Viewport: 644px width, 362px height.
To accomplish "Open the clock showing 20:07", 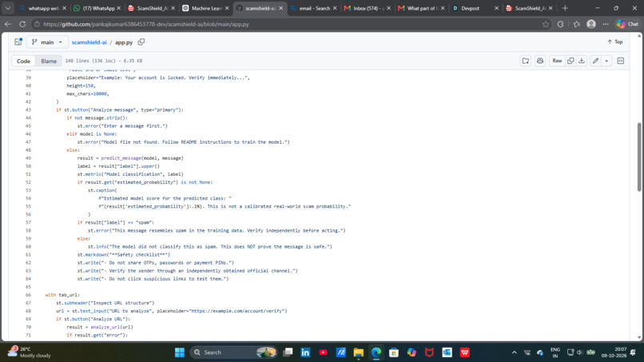I will point(615,352).
